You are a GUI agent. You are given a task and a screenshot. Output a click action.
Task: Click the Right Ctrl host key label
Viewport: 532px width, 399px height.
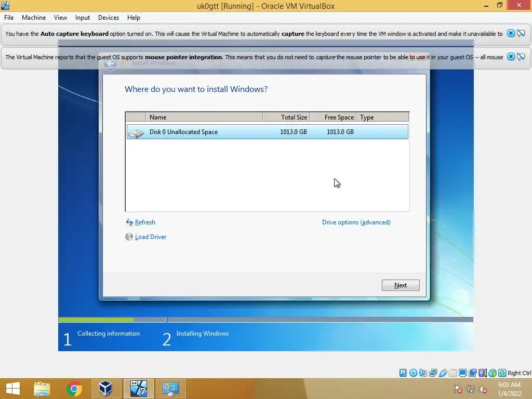pos(519,373)
